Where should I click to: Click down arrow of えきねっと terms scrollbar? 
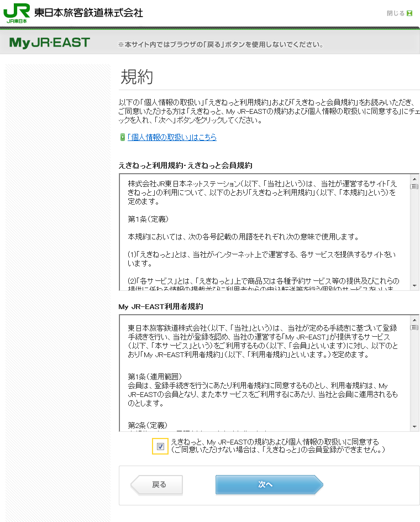click(414, 286)
